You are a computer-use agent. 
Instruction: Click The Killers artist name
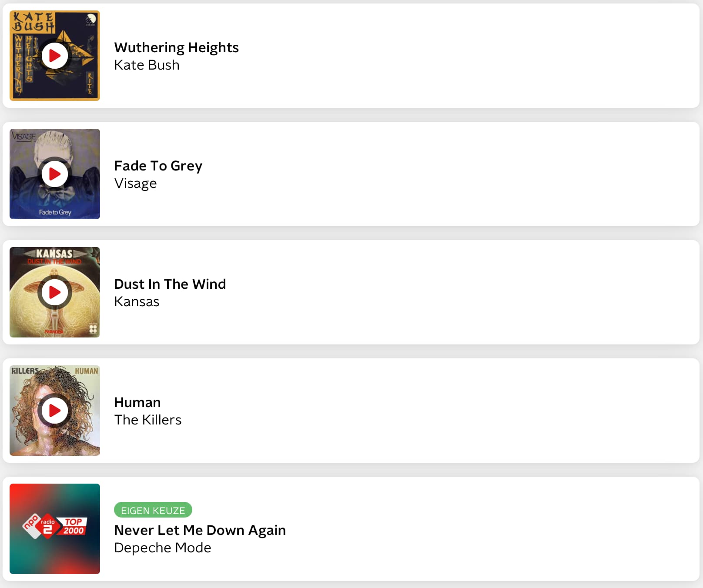147,420
